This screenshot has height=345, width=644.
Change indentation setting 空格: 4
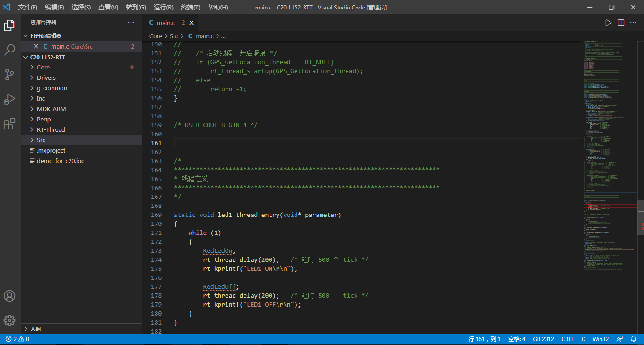[x=517, y=339]
